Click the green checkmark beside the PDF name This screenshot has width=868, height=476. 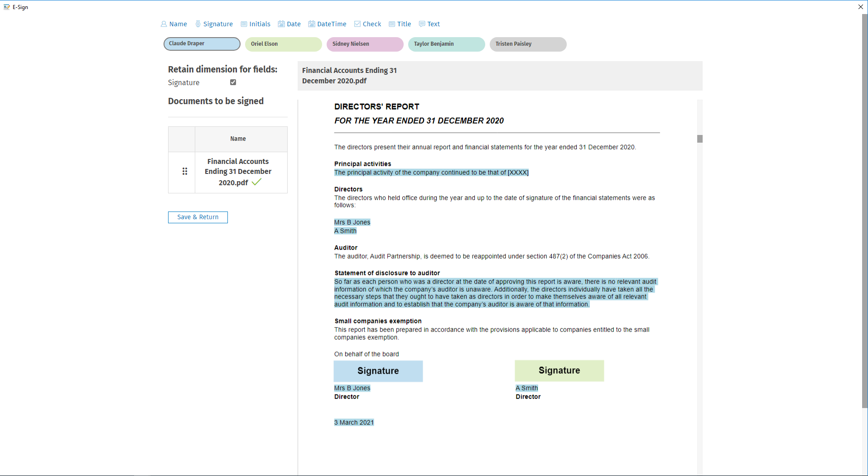click(257, 182)
